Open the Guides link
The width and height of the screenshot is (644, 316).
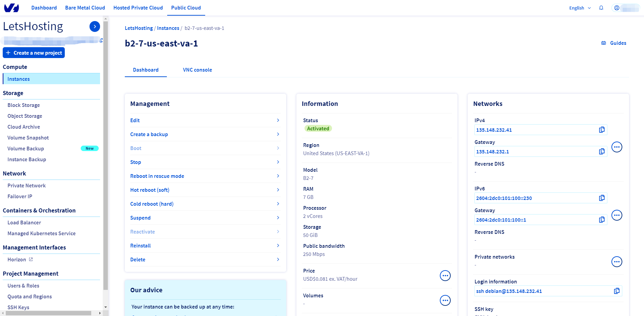(x=618, y=43)
